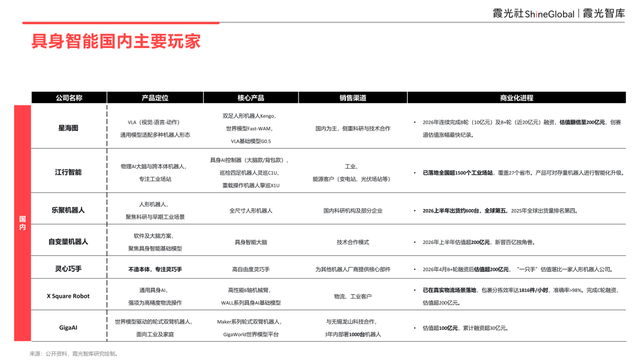
Task: Click the 核心产品 column header
Action: pos(251,98)
